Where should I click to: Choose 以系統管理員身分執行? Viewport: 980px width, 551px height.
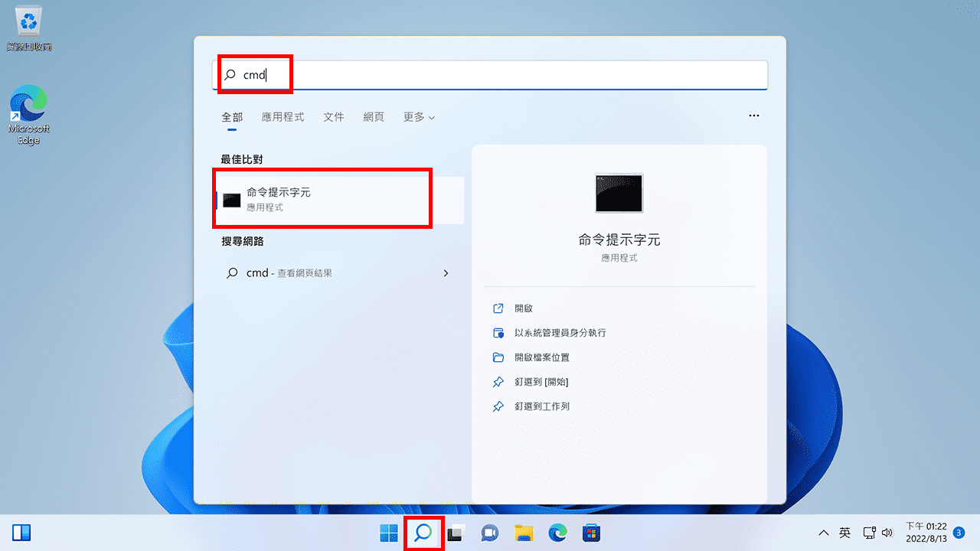[x=560, y=333]
